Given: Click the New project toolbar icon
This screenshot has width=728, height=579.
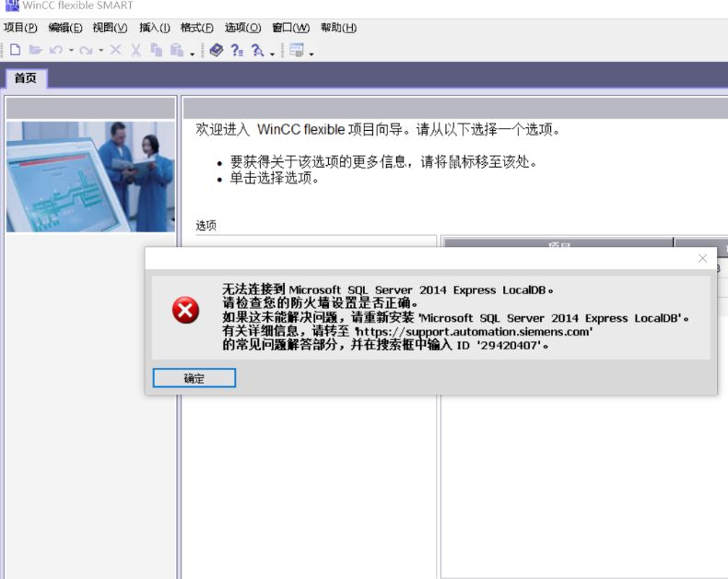Looking at the screenshot, I should [x=15, y=50].
